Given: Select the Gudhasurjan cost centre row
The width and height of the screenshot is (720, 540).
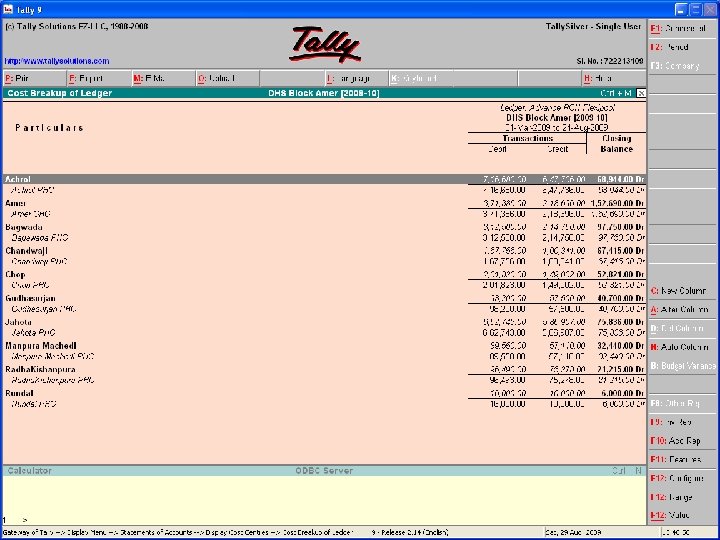Looking at the screenshot, I should click(x=324, y=298).
